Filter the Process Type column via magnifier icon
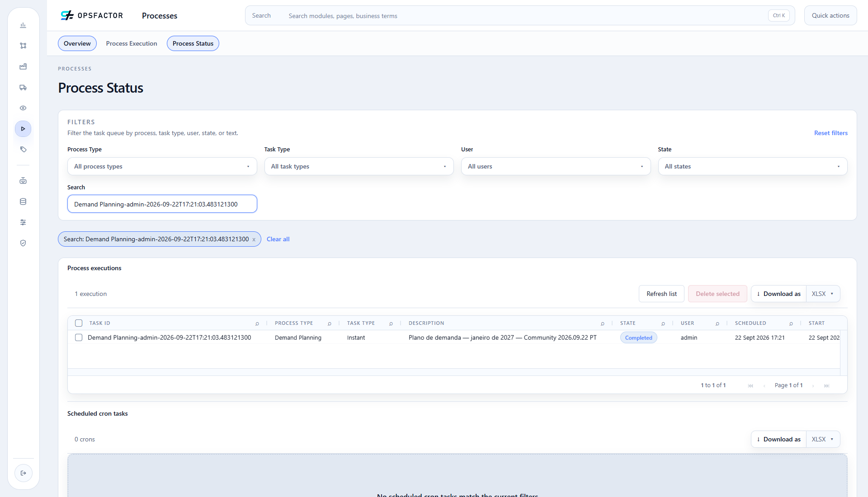The width and height of the screenshot is (868, 497). (x=330, y=324)
